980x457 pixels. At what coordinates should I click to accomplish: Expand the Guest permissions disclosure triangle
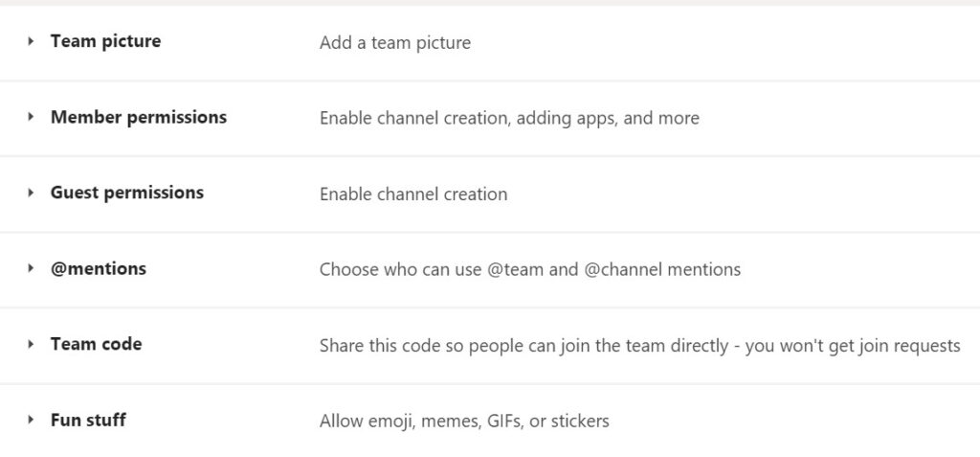click(x=31, y=193)
